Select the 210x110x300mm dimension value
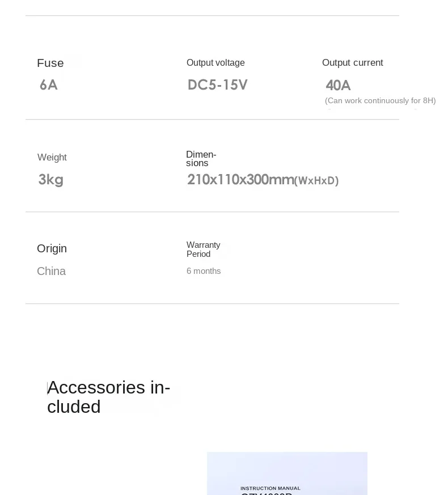The height and width of the screenshot is (495, 448). pos(240,180)
